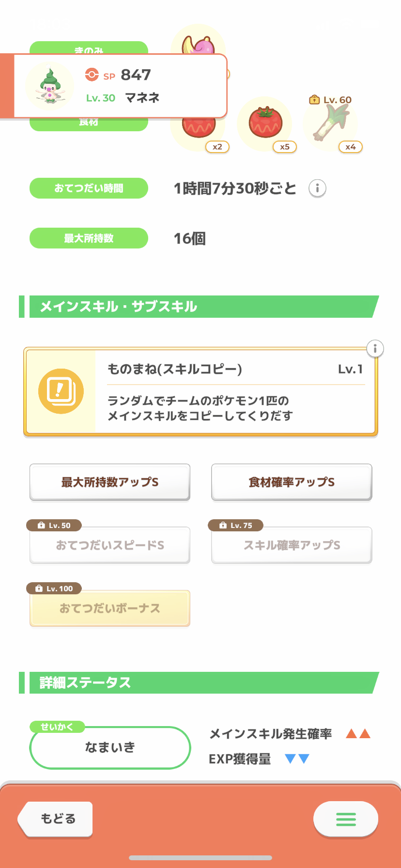This screenshot has width=401, height=868.
Task: Open main skill info icon on ものまね card
Action: 375,348
